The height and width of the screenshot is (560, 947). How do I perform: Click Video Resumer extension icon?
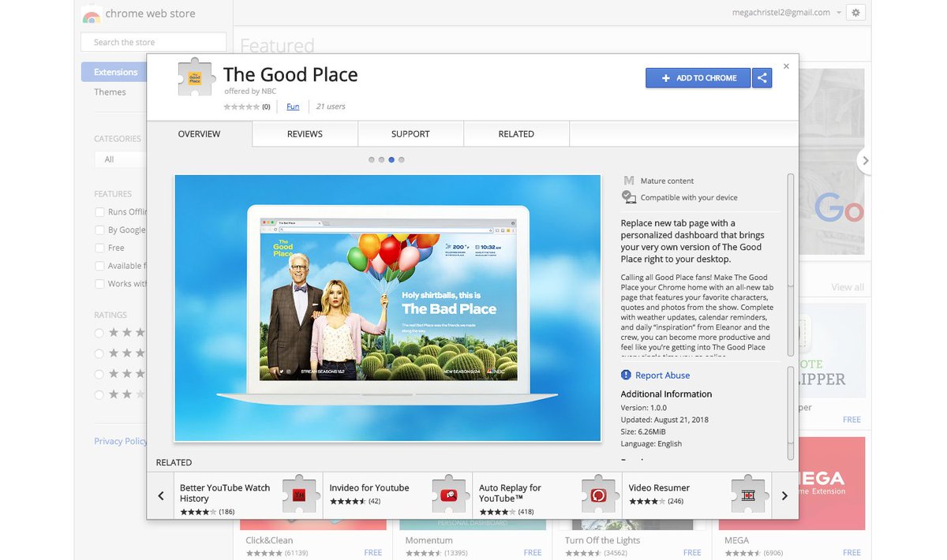click(x=749, y=495)
